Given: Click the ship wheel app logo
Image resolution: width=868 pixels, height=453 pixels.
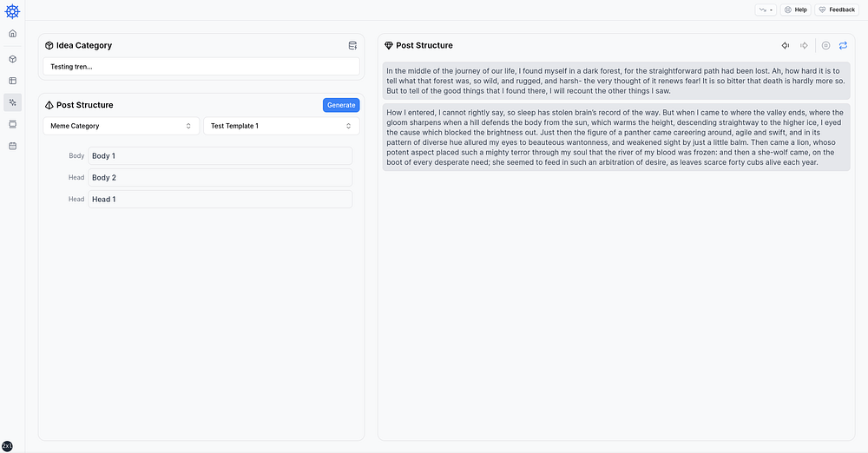Looking at the screenshot, I should (x=12, y=11).
